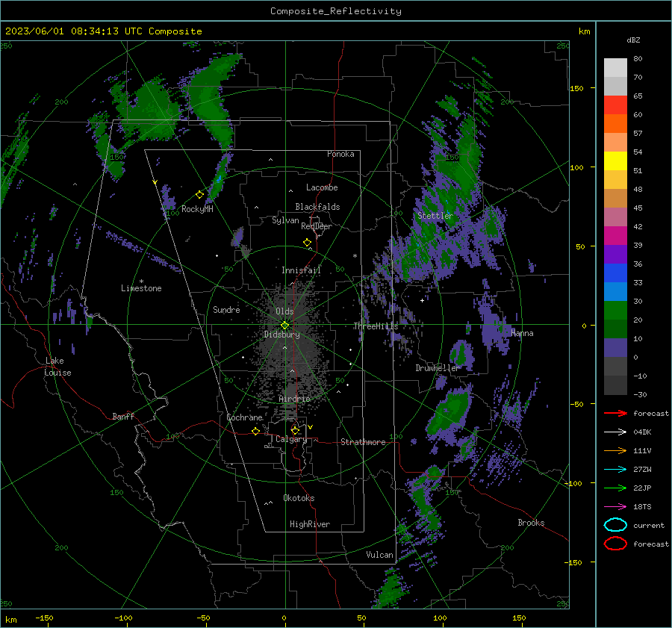The height and width of the screenshot is (628, 672).
Task: Click the Strathmore city label
Action: (363, 442)
